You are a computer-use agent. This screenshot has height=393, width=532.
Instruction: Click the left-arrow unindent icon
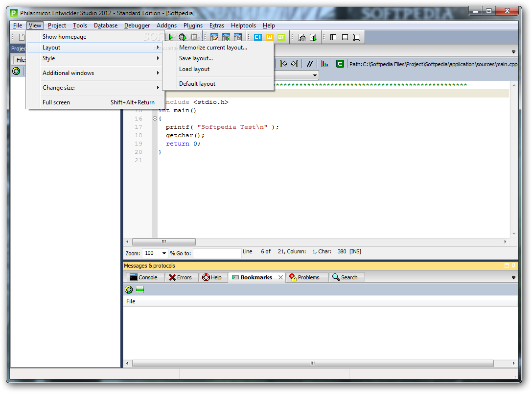click(x=283, y=64)
